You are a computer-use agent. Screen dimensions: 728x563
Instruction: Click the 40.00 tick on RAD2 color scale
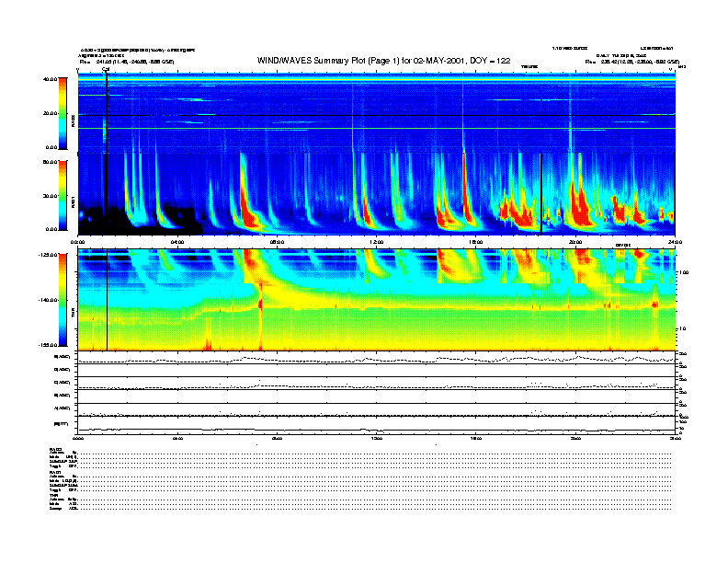[x=51, y=79]
